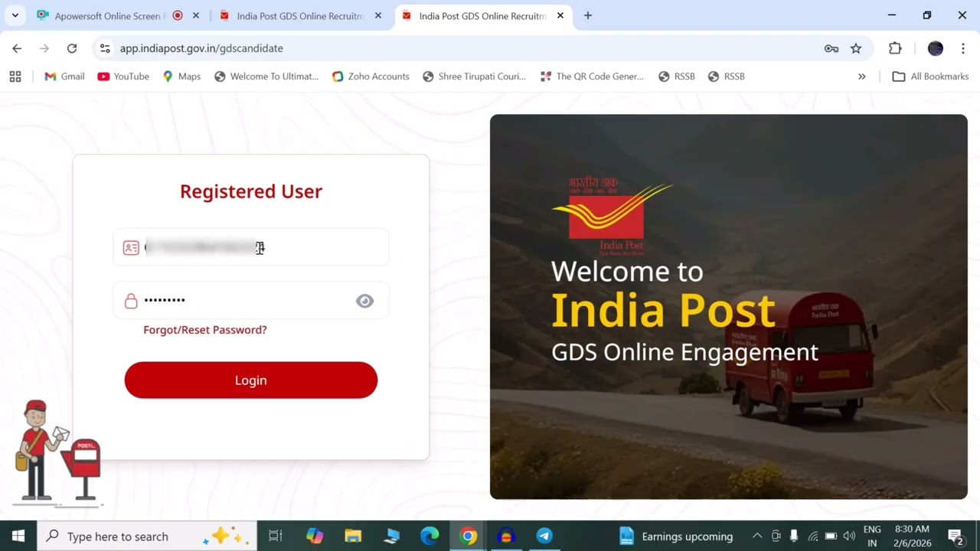View site information icon in address bar
This screenshot has height=551, width=980.
105,48
